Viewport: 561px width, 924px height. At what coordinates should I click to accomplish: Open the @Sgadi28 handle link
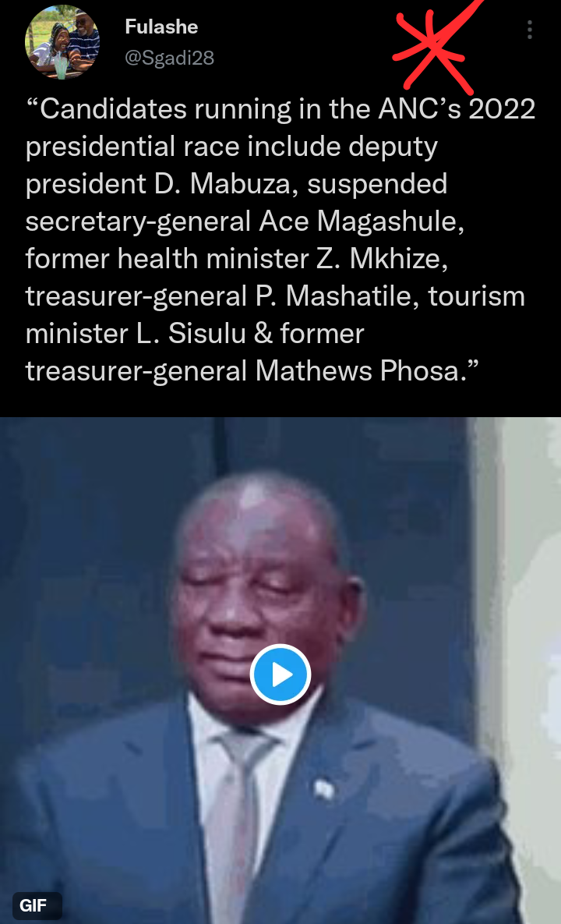tap(170, 58)
